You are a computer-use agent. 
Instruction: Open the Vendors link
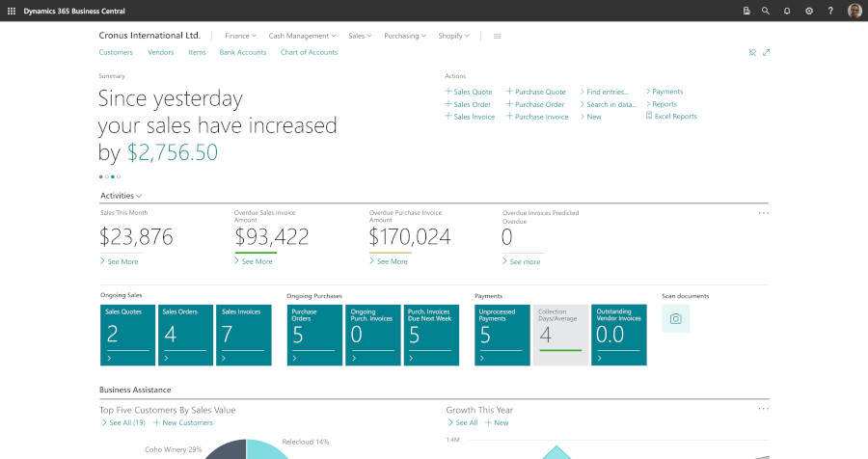(x=160, y=52)
